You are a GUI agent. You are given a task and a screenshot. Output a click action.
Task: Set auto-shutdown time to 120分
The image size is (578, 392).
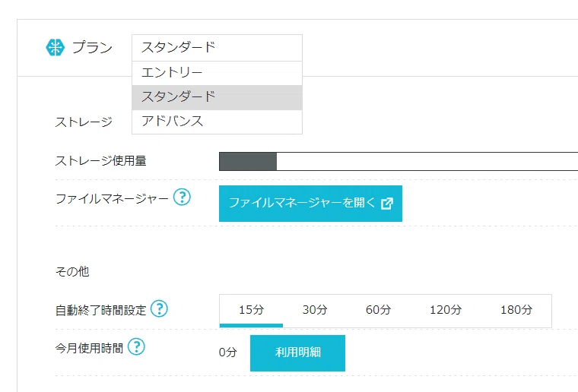(445, 310)
